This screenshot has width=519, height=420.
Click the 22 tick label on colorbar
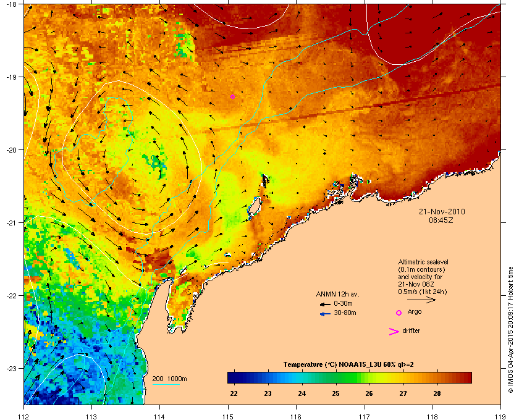point(234,393)
